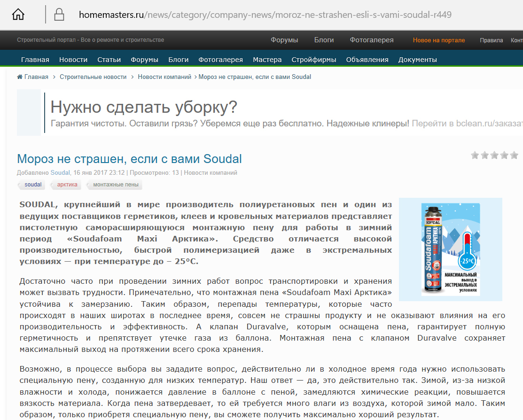The width and height of the screenshot is (523, 420).
Task: Rate article five stars
Action: coord(514,155)
